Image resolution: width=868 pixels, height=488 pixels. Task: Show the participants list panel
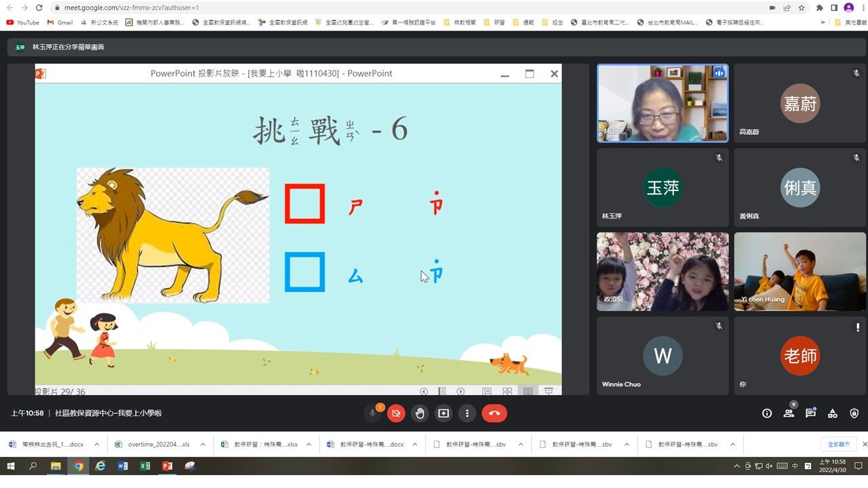[x=789, y=413]
